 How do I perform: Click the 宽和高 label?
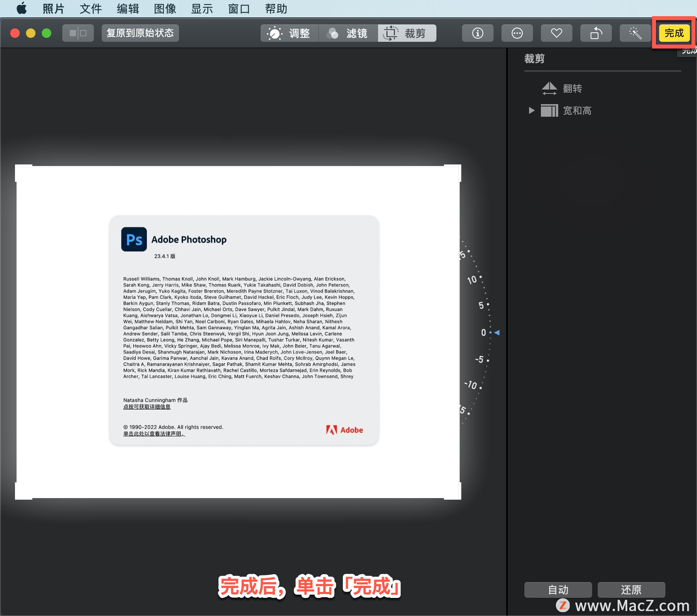click(x=577, y=110)
